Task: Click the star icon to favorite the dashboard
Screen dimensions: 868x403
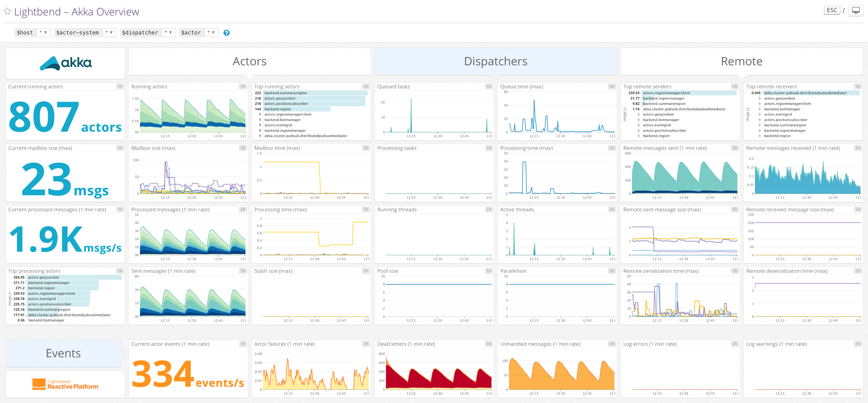Action: click(x=7, y=11)
